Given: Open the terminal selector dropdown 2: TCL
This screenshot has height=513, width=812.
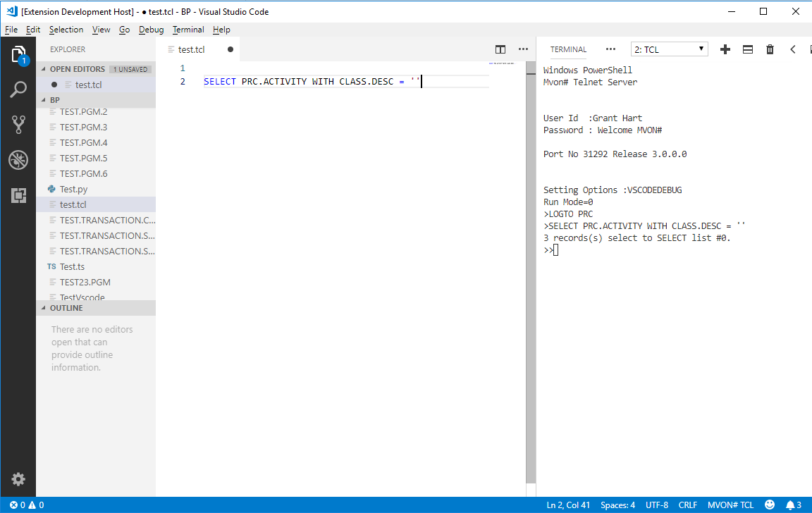Looking at the screenshot, I should click(x=669, y=49).
